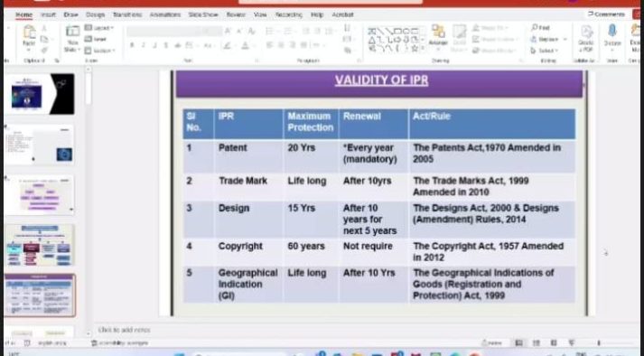Expand the Replace dropdown arrow
Screen dimensions: 644x356
[x=565, y=39]
